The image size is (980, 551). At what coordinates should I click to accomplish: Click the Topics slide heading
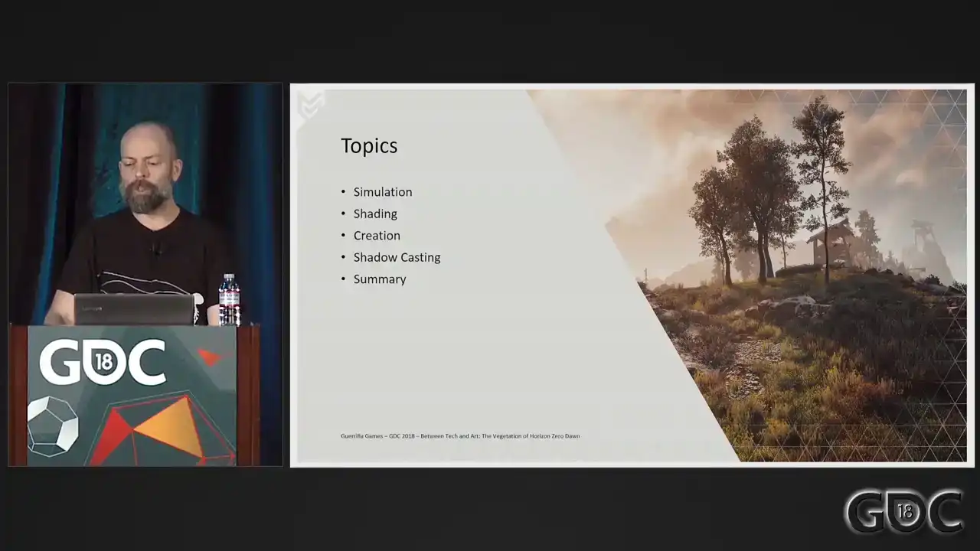[369, 146]
